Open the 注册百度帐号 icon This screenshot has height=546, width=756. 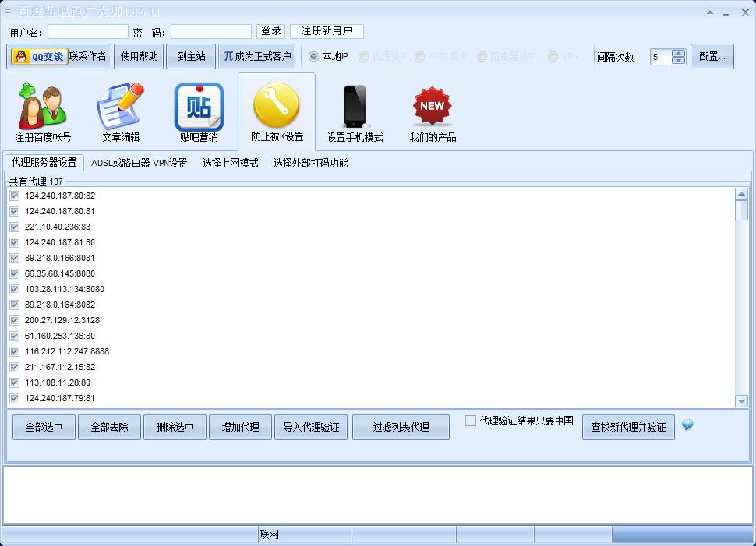pos(42,112)
